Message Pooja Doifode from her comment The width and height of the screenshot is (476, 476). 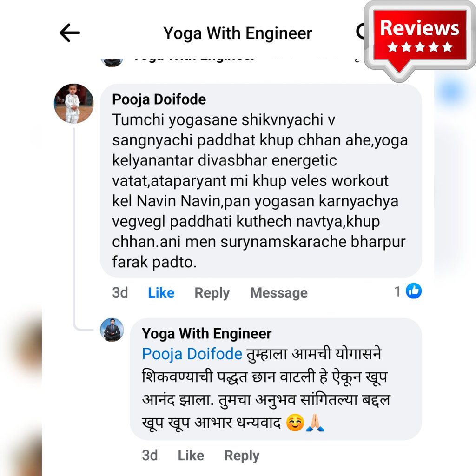point(279,293)
